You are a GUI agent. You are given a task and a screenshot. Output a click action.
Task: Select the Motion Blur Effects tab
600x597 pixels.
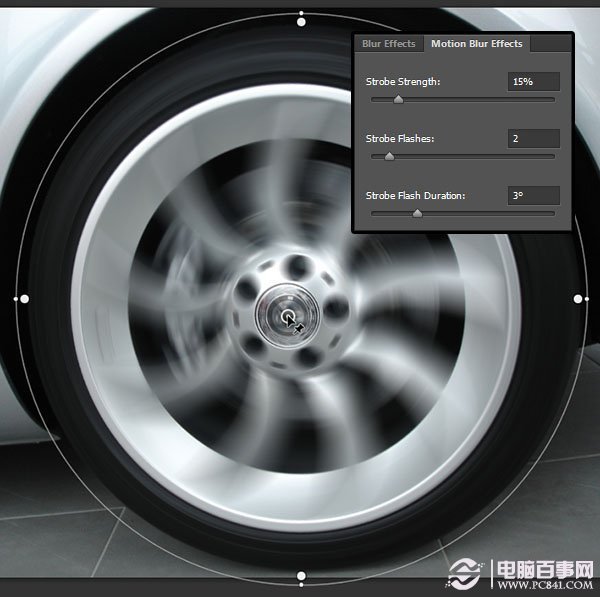click(x=476, y=44)
